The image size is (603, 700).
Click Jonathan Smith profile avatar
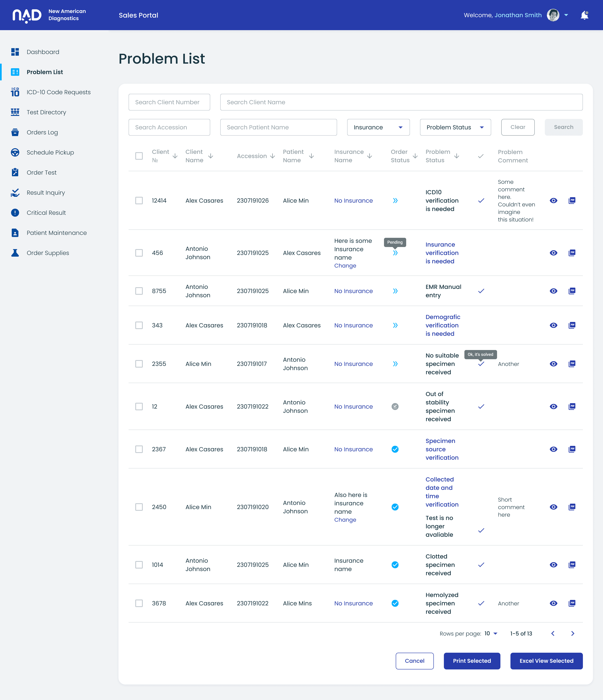[x=553, y=15]
